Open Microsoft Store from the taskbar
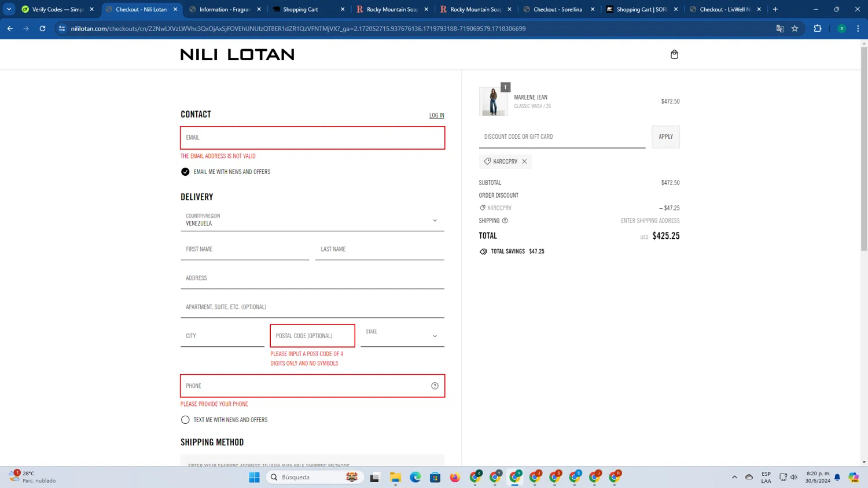The height and width of the screenshot is (488, 868). [x=435, y=477]
